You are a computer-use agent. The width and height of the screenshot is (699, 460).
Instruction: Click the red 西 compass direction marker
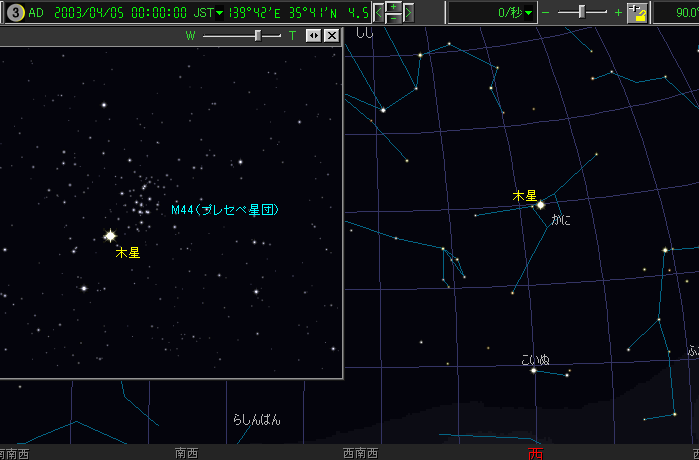pos(536,453)
